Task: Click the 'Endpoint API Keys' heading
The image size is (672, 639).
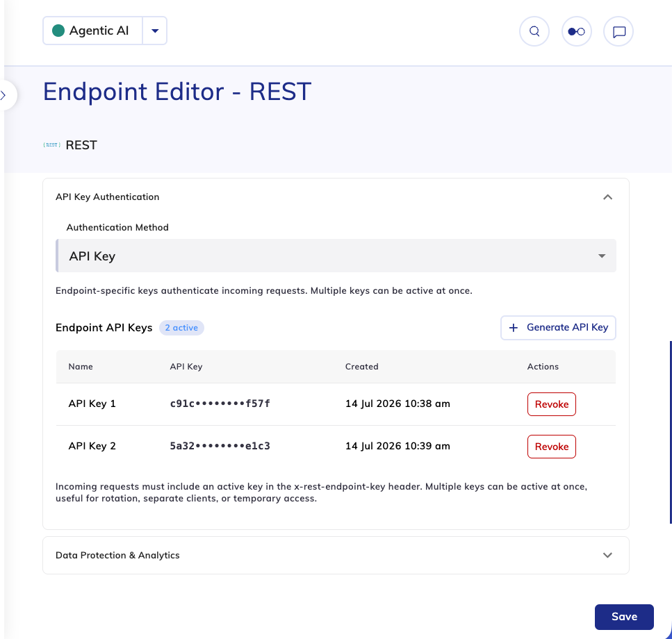Action: tap(104, 328)
